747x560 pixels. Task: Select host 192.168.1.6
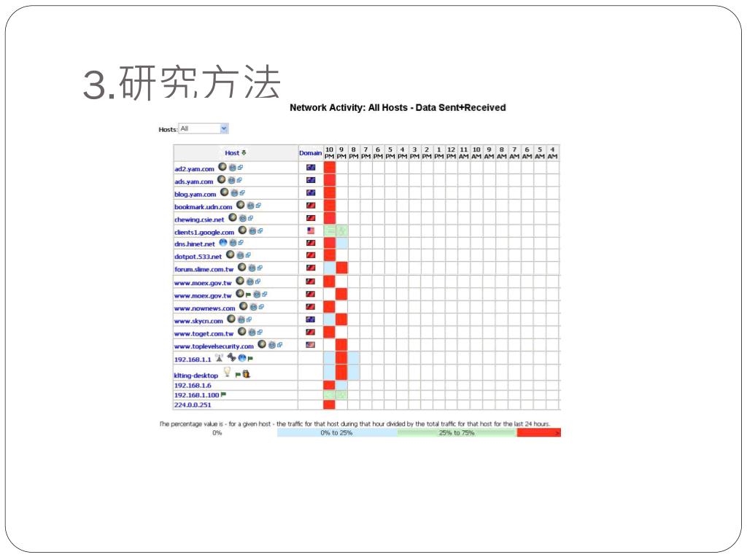click(x=193, y=385)
